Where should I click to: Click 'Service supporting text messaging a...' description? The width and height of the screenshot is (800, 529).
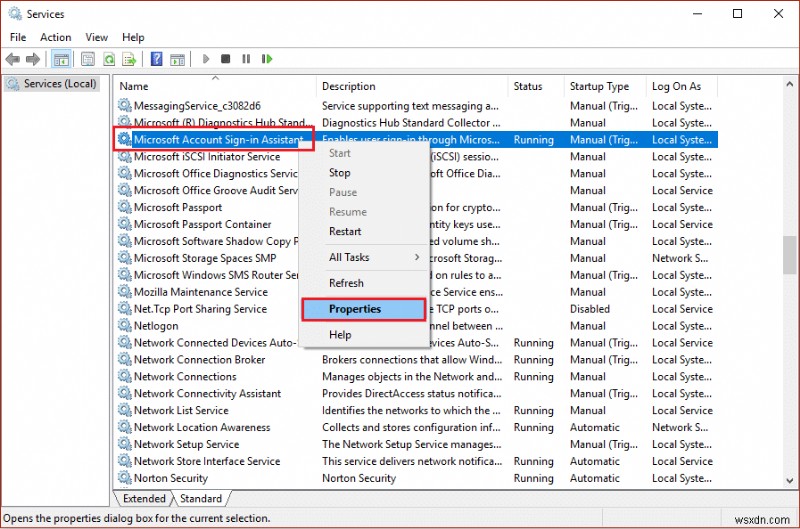click(x=410, y=106)
